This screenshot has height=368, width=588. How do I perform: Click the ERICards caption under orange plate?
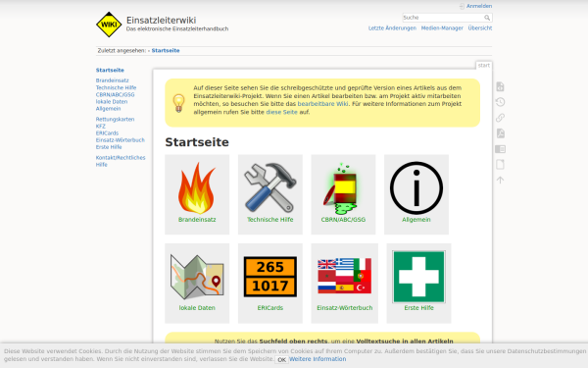pyautogui.click(x=270, y=308)
